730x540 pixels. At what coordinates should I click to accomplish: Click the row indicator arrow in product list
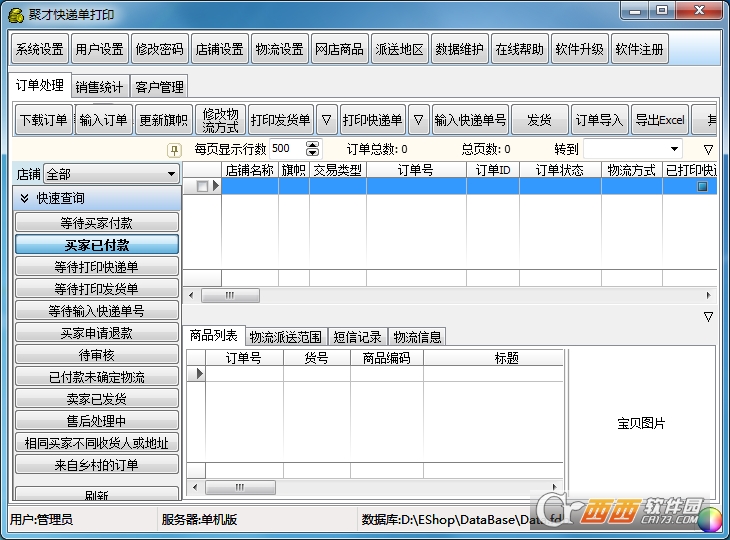coord(197,374)
